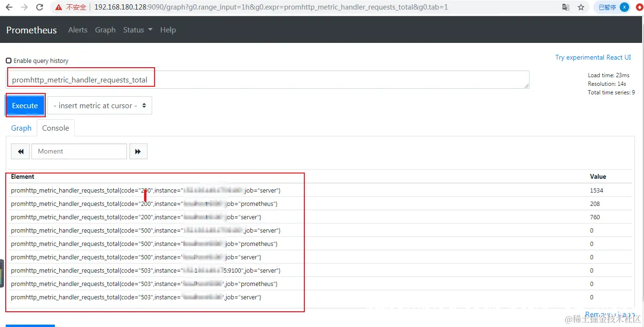
Task: Click the browser address bar URL
Action: coord(271,7)
